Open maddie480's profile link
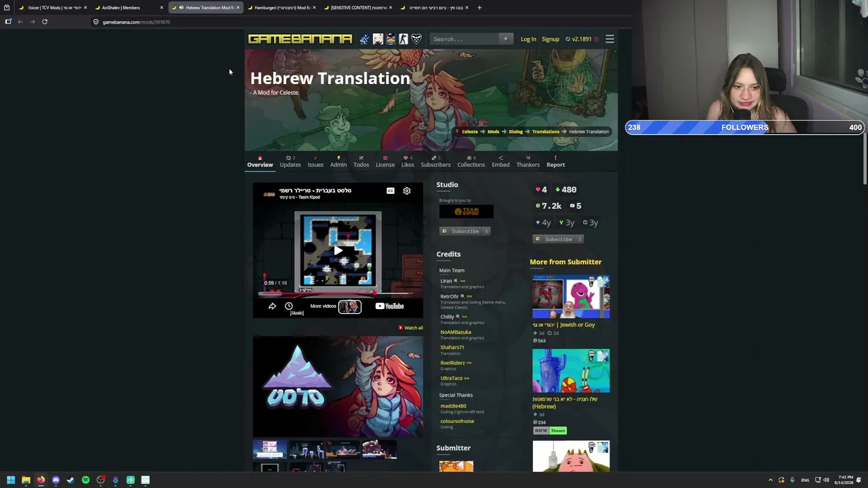The width and height of the screenshot is (868, 488). coord(453,406)
